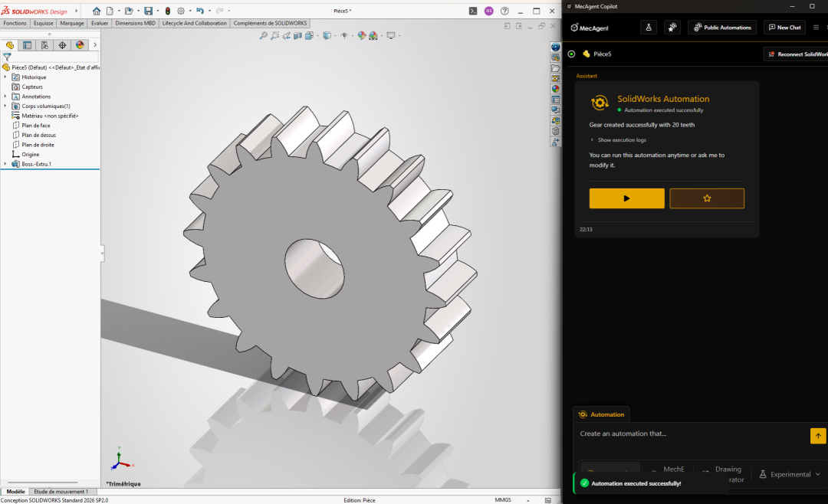Screen dimensions: 828x504
Task: Switch to the ConfigurationManager panel tab
Action: coord(44,45)
